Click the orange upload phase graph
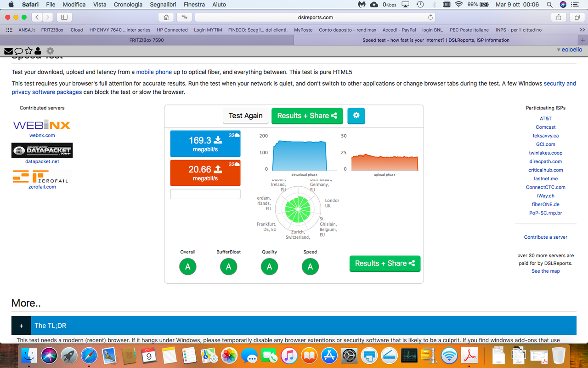 (384, 162)
